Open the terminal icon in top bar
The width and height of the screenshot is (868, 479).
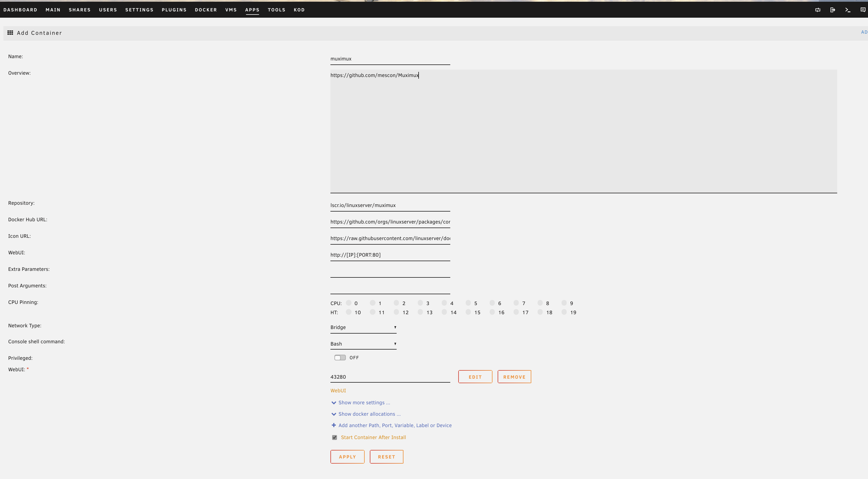848,10
